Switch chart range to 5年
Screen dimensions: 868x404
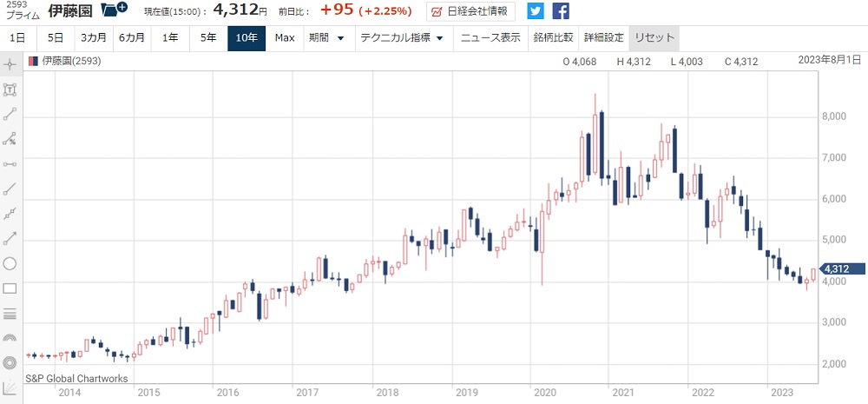click(x=208, y=37)
